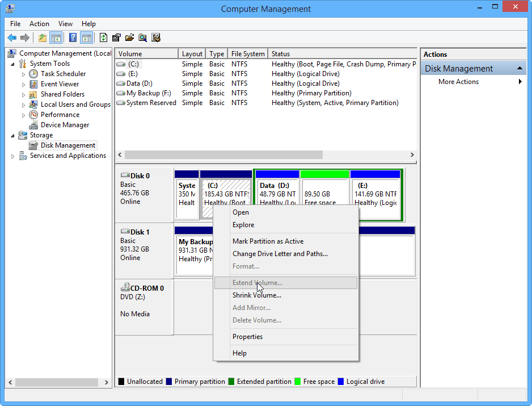Click the drive icon beside (C:) volume row
532x406 pixels.
point(121,64)
